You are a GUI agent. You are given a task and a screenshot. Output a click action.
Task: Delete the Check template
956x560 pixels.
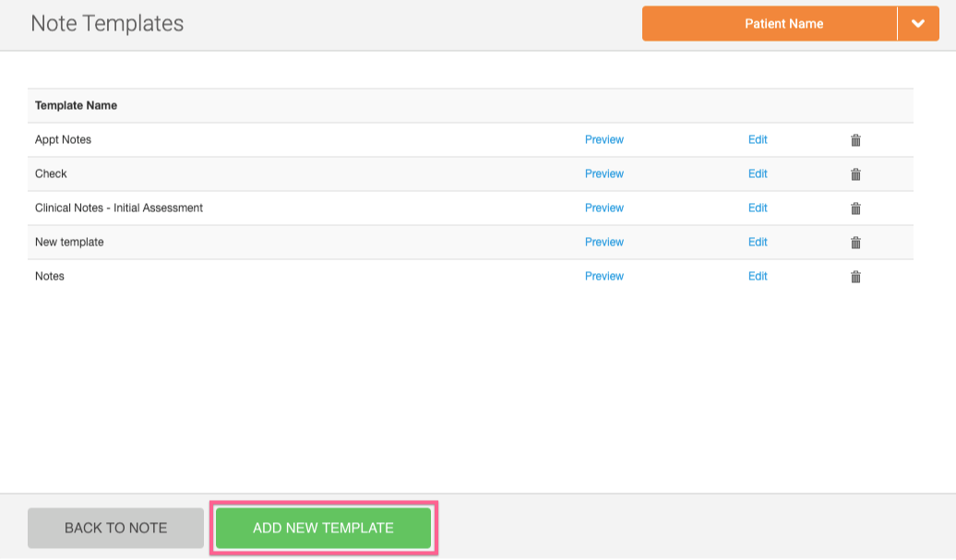point(855,174)
